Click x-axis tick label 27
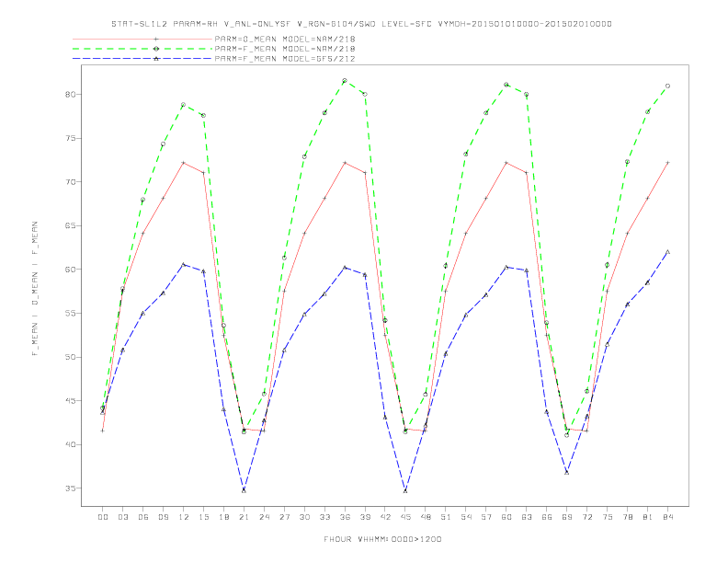The width and height of the screenshot is (728, 563). (x=285, y=517)
